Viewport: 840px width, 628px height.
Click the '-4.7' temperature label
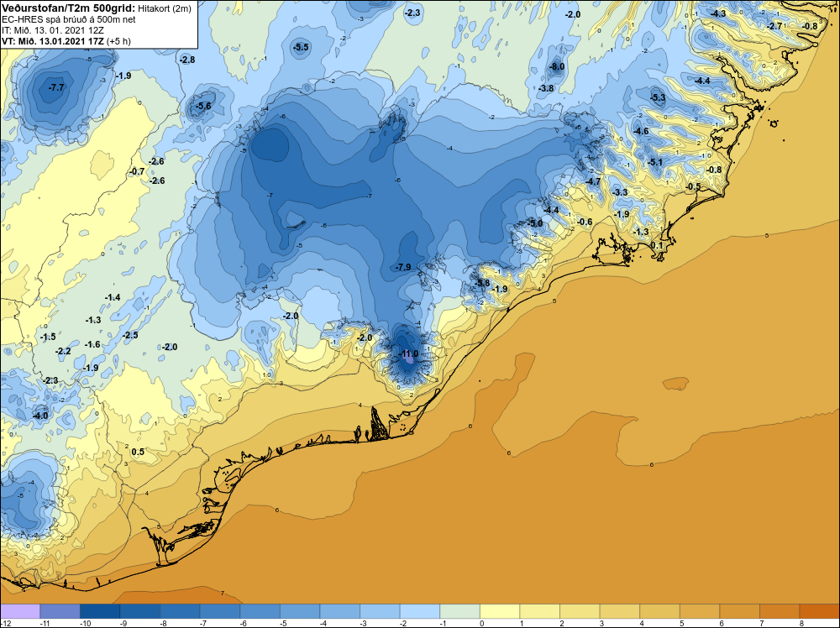pos(593,181)
